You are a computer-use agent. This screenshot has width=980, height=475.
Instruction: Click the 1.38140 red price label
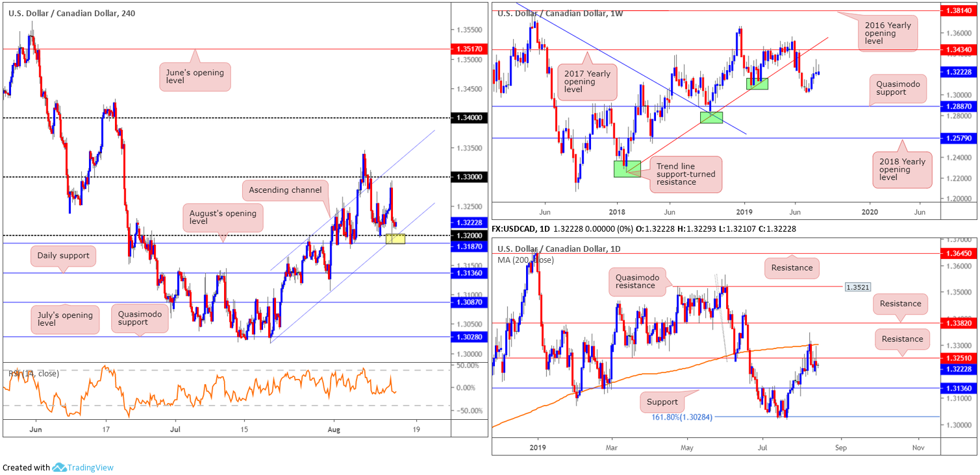point(960,11)
